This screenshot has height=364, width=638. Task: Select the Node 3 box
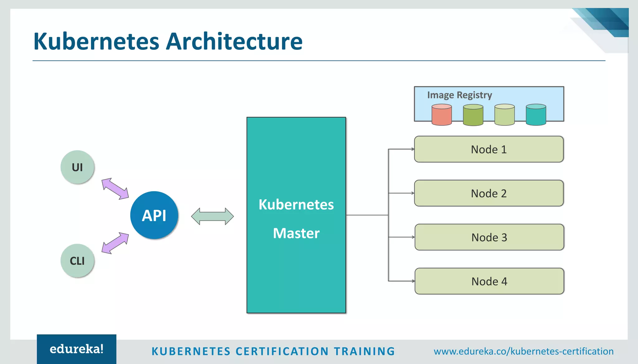pos(489,237)
